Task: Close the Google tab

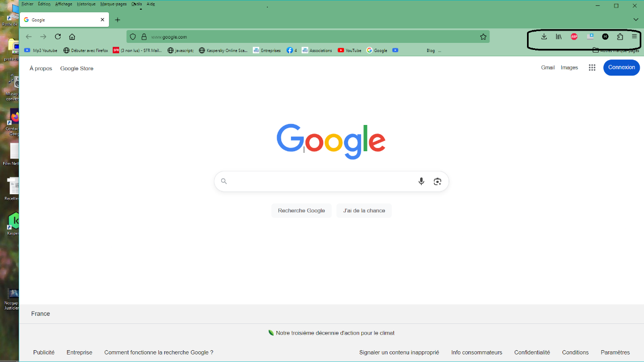Action: coord(103,20)
